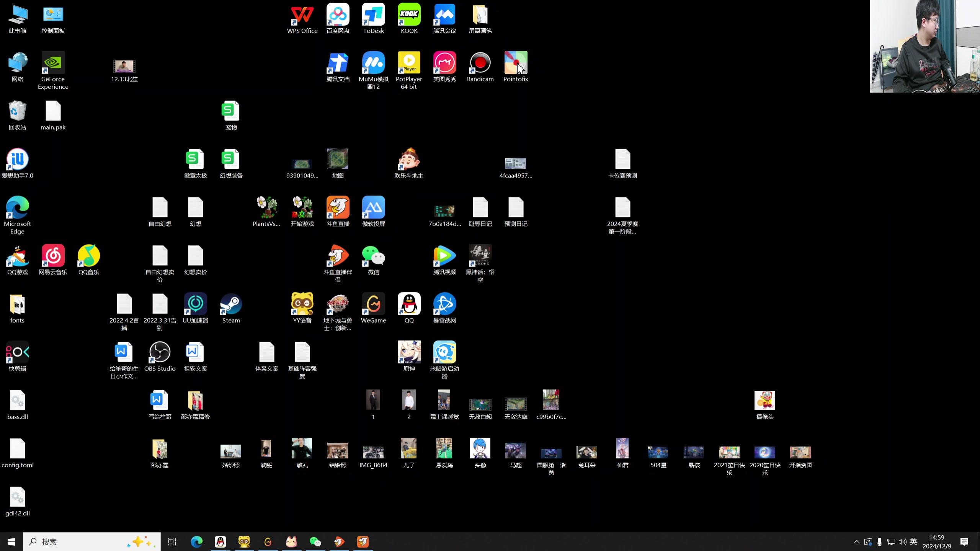Select the main.pak file

53,115
